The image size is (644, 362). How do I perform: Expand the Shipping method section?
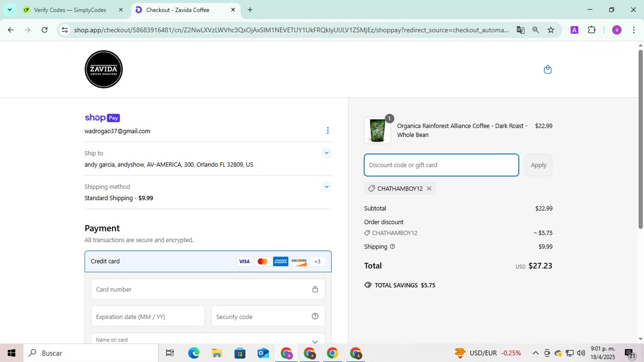(x=326, y=187)
